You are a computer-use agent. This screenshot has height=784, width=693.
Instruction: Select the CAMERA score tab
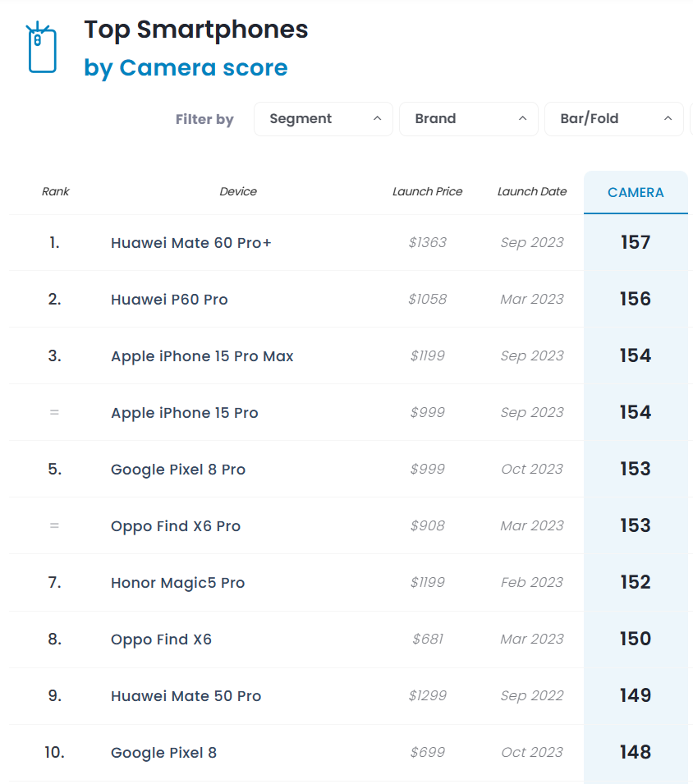(x=636, y=192)
